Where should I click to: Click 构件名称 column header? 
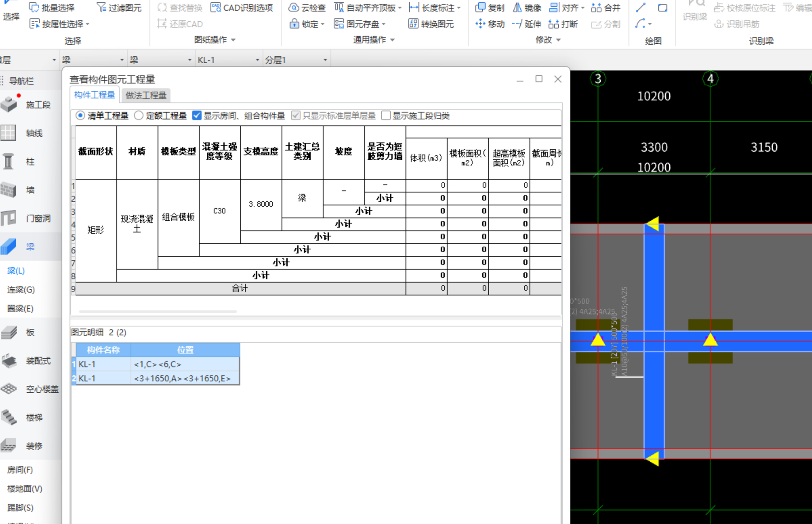pos(103,350)
